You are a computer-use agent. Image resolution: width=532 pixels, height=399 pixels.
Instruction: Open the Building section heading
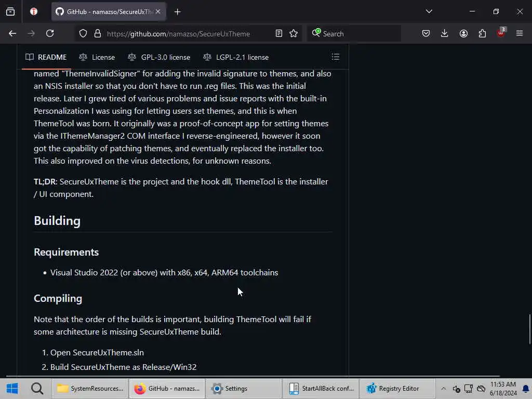[57, 221]
